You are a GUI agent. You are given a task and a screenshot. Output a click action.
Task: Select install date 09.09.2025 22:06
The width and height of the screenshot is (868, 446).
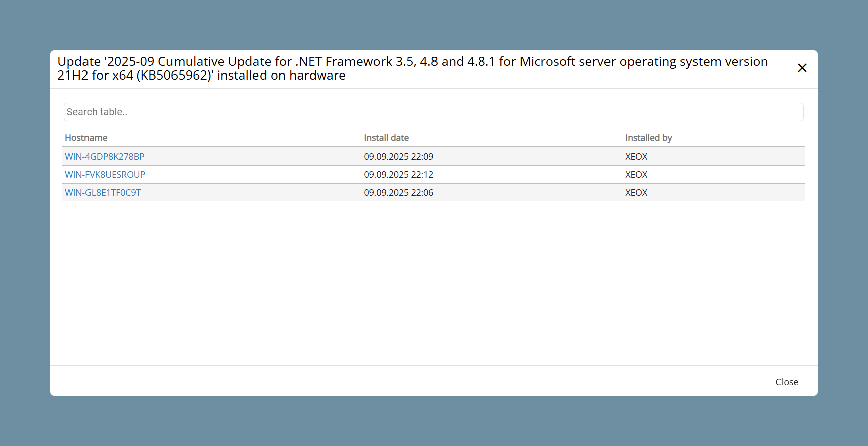[x=399, y=193]
